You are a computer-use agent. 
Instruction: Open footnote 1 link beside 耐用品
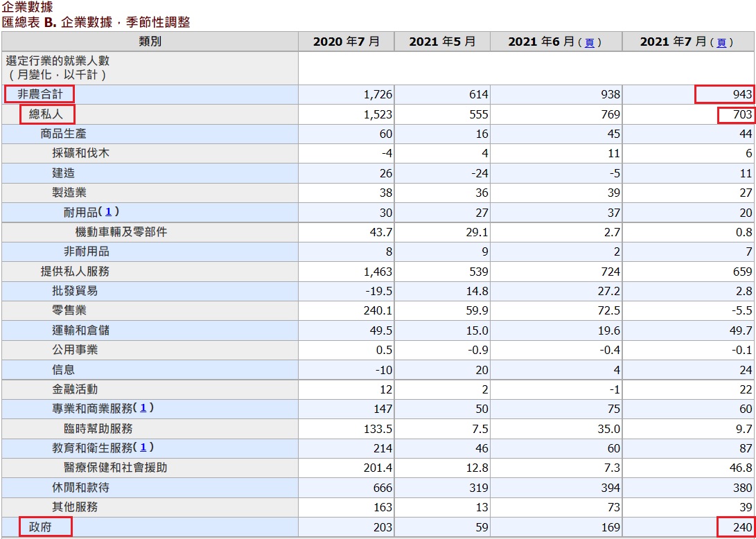109,211
